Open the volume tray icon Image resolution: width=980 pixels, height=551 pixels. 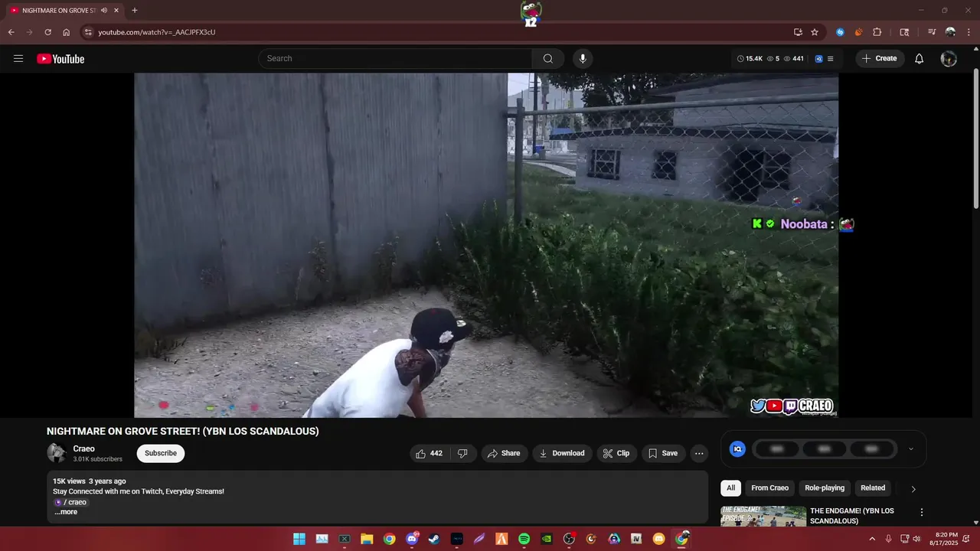point(916,539)
